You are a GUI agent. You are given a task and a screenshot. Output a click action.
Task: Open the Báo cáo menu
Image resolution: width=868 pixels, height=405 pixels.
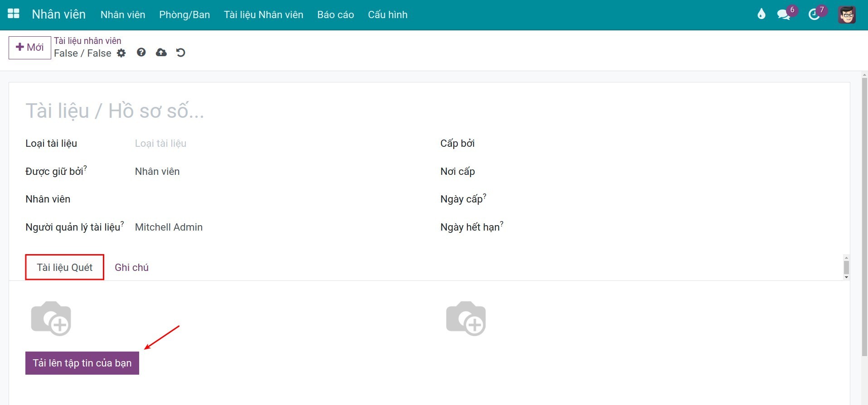335,14
